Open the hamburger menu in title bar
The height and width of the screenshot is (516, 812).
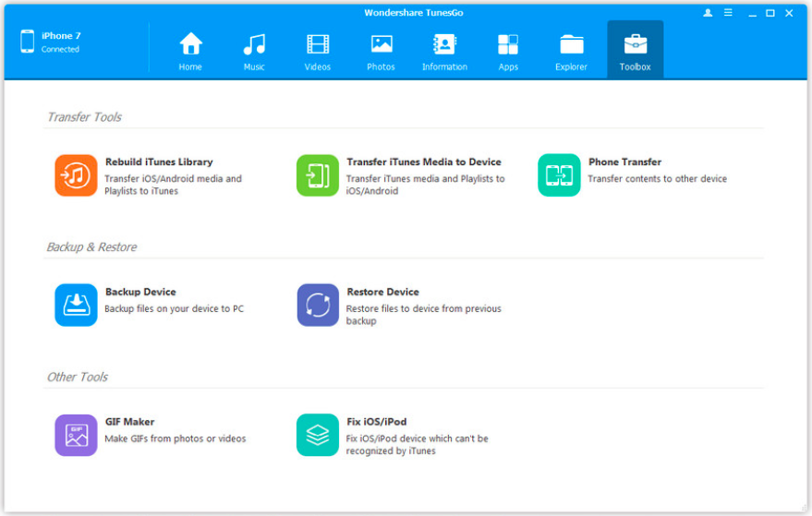(728, 12)
